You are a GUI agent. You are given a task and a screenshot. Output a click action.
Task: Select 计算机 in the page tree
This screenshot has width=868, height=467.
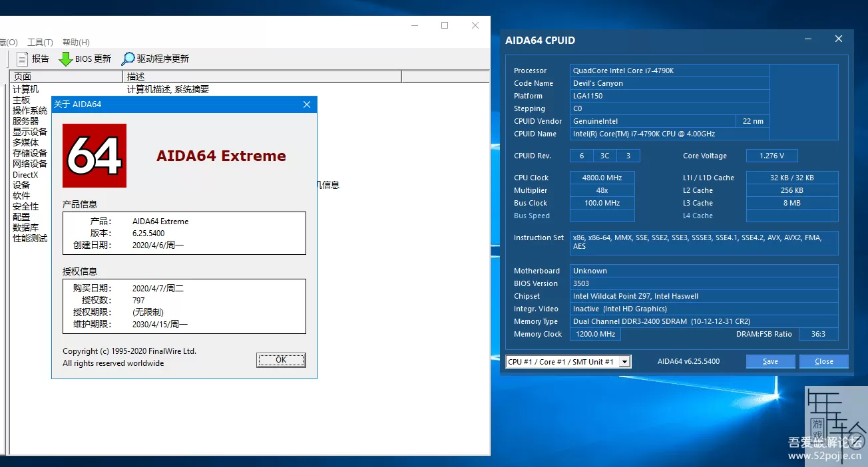(25, 89)
